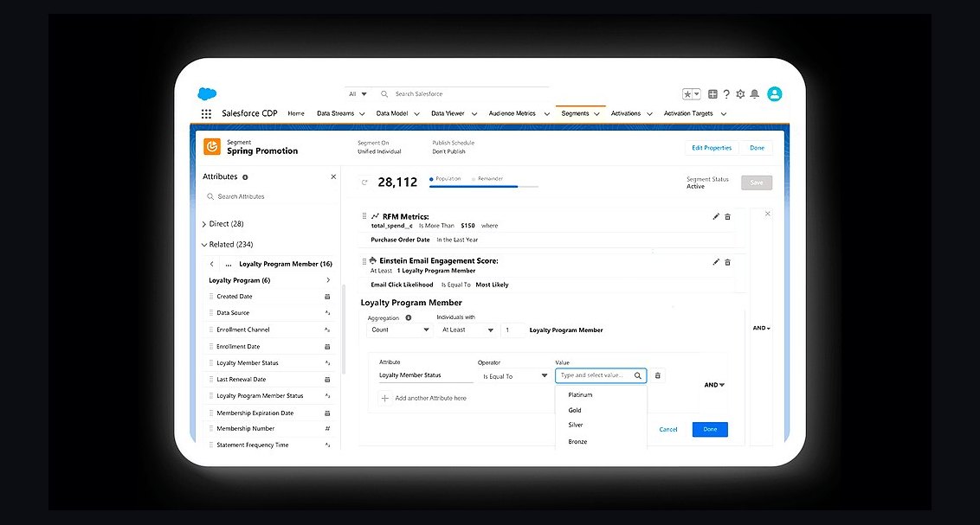The height and width of the screenshot is (525, 980).
Task: Click the info icon next to Attributes
Action: 245,177
